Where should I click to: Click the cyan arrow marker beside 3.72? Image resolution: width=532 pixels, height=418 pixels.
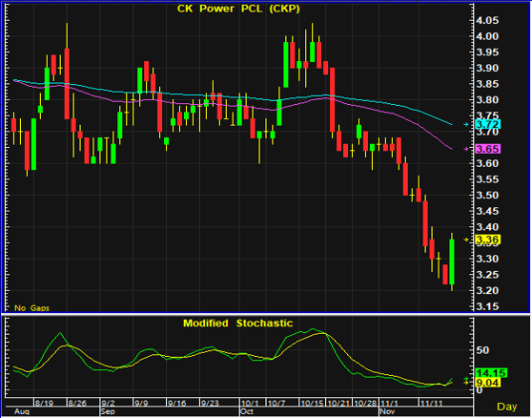tap(466, 125)
